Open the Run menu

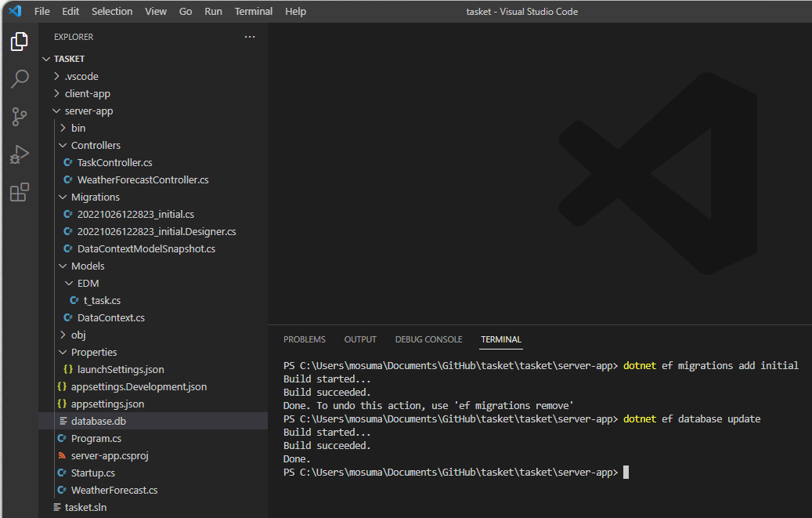[213, 12]
